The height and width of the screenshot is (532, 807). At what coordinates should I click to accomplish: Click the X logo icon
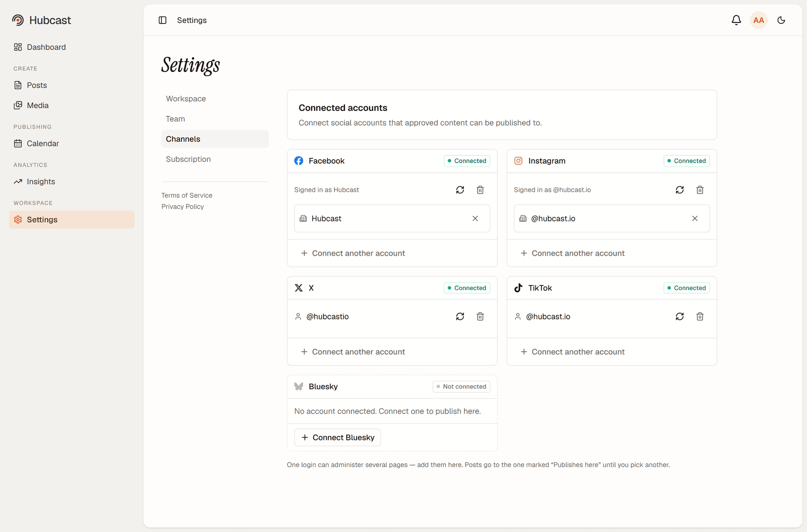point(298,288)
